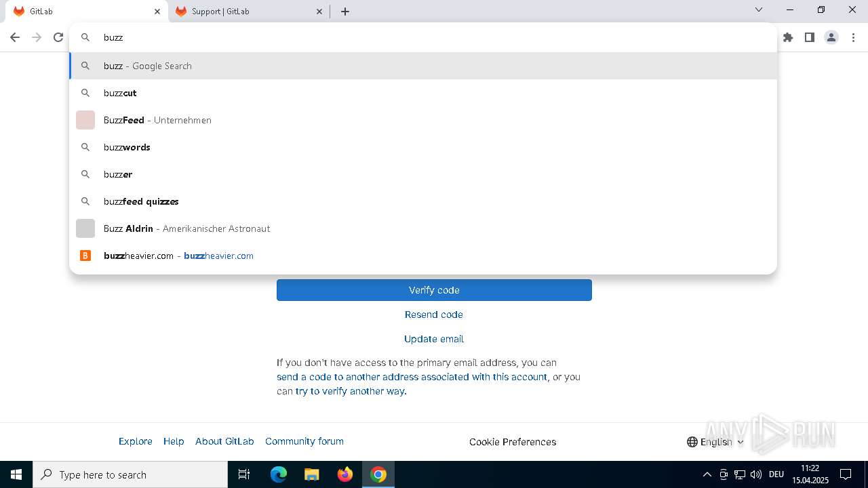
Task: Switch to the Support | GitLab tab
Action: tap(249, 12)
